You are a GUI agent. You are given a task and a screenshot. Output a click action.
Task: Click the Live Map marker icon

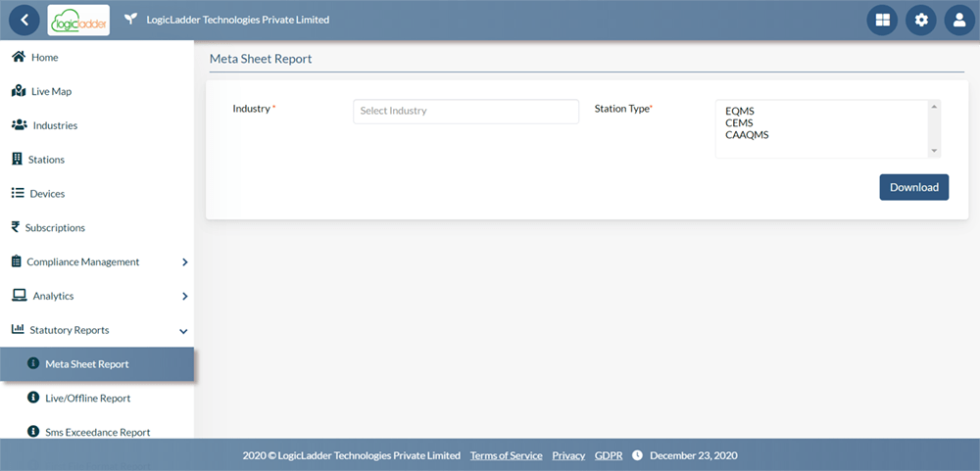click(x=19, y=91)
